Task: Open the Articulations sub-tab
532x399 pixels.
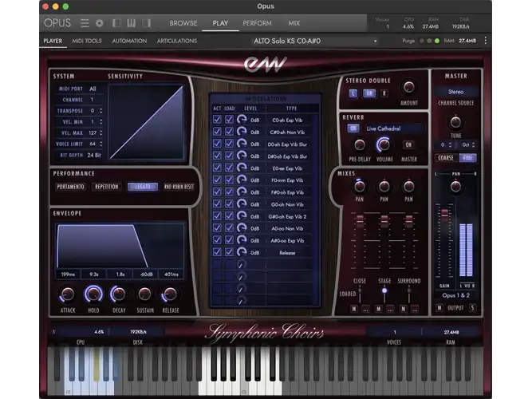Action: coord(177,41)
